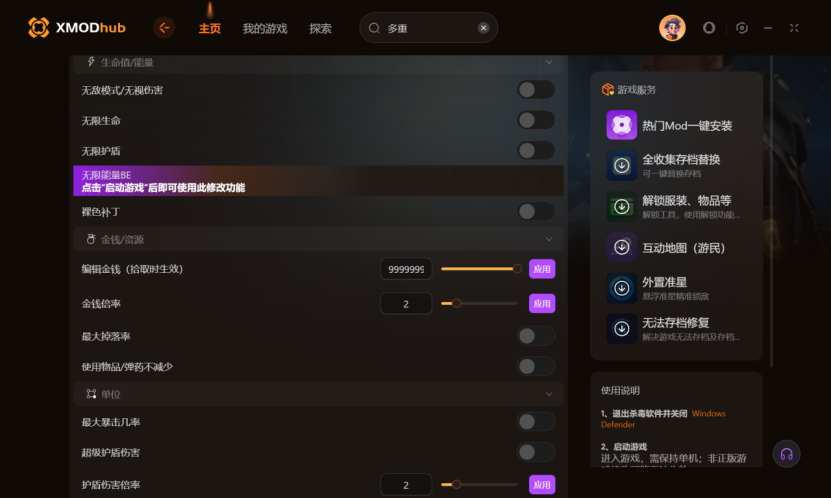
Task: Download 全收集存档替换 save file
Action: coord(622,165)
